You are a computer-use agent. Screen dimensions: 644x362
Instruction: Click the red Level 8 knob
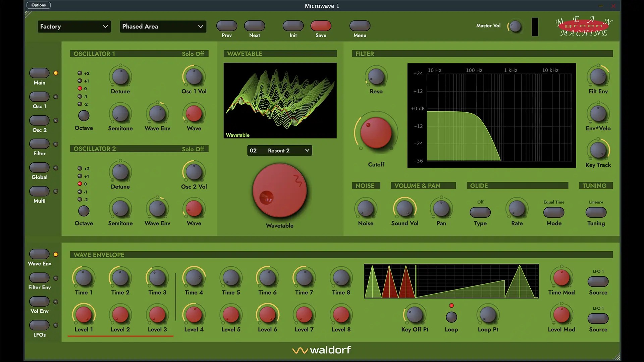click(341, 315)
